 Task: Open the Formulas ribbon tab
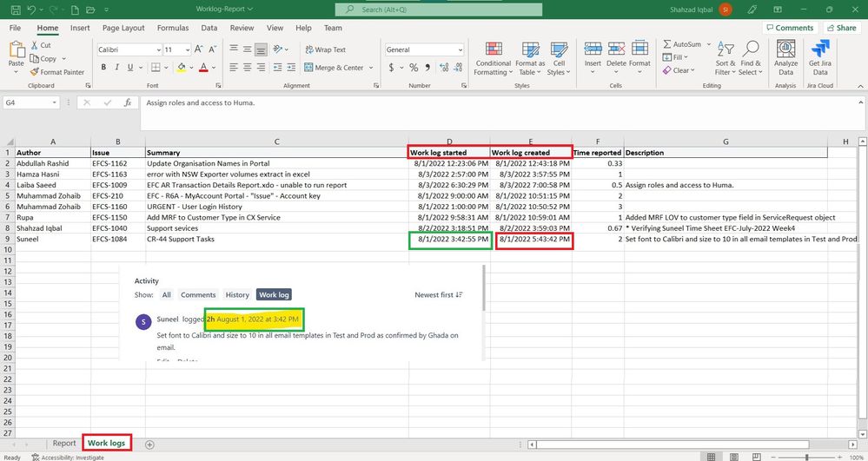(x=173, y=28)
